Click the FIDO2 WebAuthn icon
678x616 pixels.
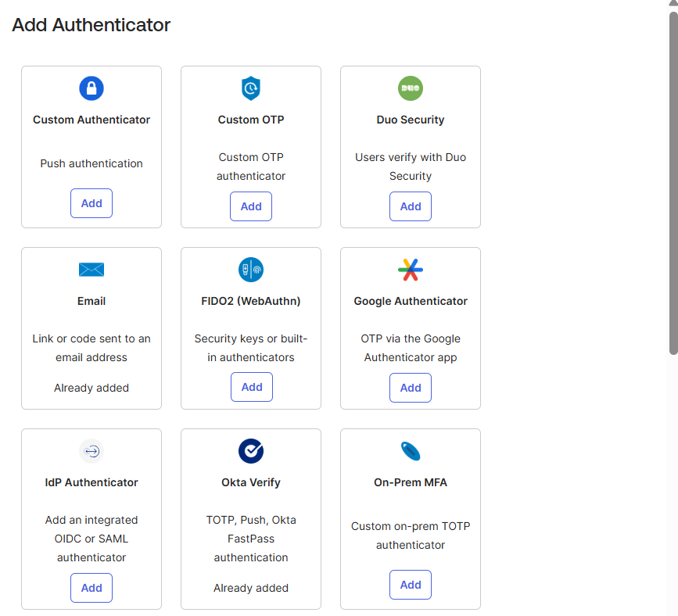tap(251, 270)
